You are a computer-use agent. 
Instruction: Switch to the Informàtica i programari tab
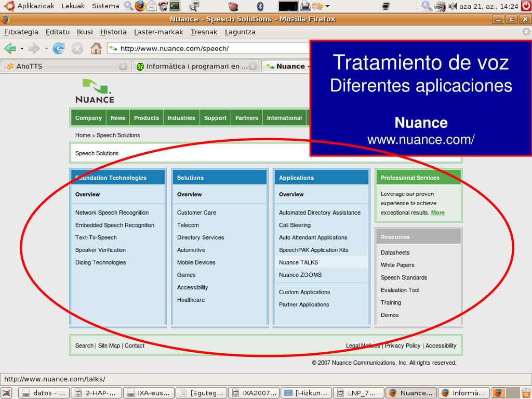point(196,66)
